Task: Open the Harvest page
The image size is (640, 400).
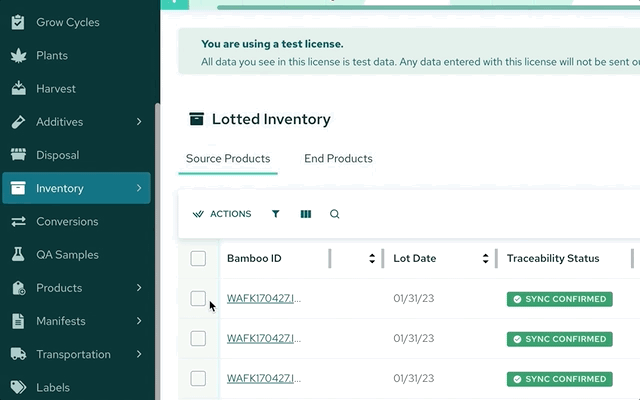Action: [56, 89]
